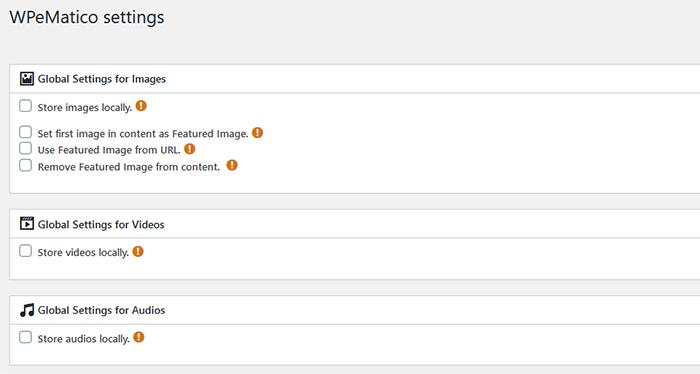Collapse the Global Settings for Audios section title
The width and height of the screenshot is (700, 374).
101,310
